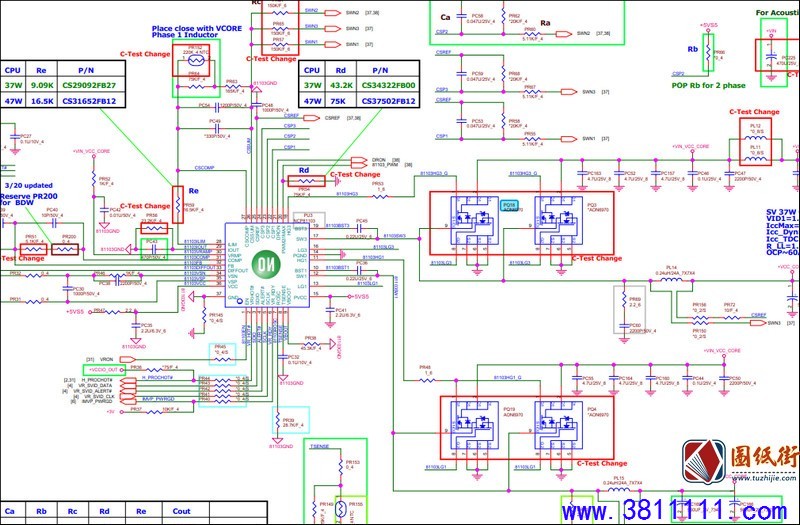Click the +VCCIO_OUT green boxed label
This screenshot has height=525, width=800.
(x=104, y=370)
